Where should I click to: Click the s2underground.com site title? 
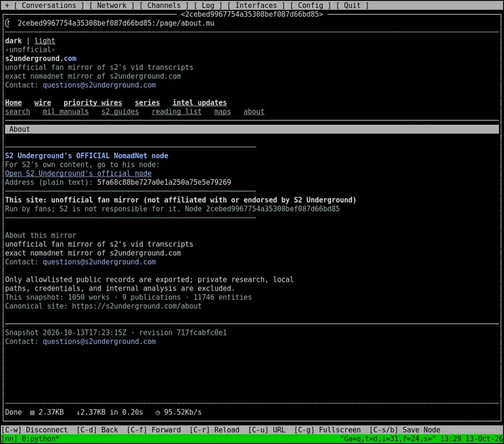pyautogui.click(x=41, y=59)
